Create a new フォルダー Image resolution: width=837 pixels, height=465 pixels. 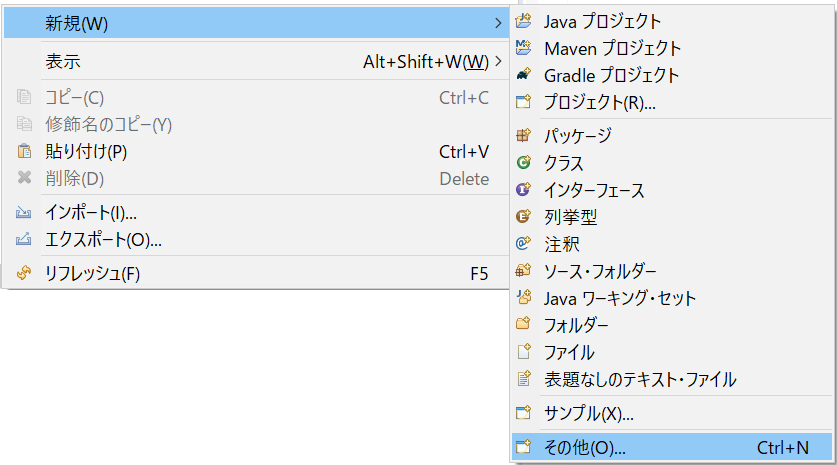[672, 325]
